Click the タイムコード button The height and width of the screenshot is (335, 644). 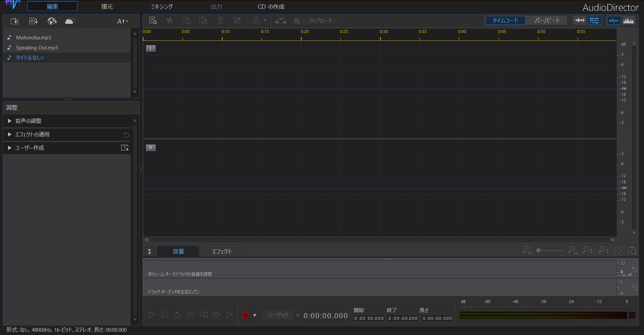505,21
